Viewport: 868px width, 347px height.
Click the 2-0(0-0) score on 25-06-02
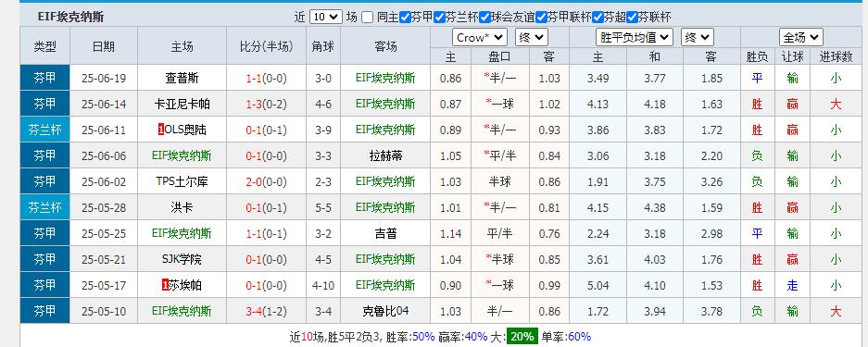266,181
